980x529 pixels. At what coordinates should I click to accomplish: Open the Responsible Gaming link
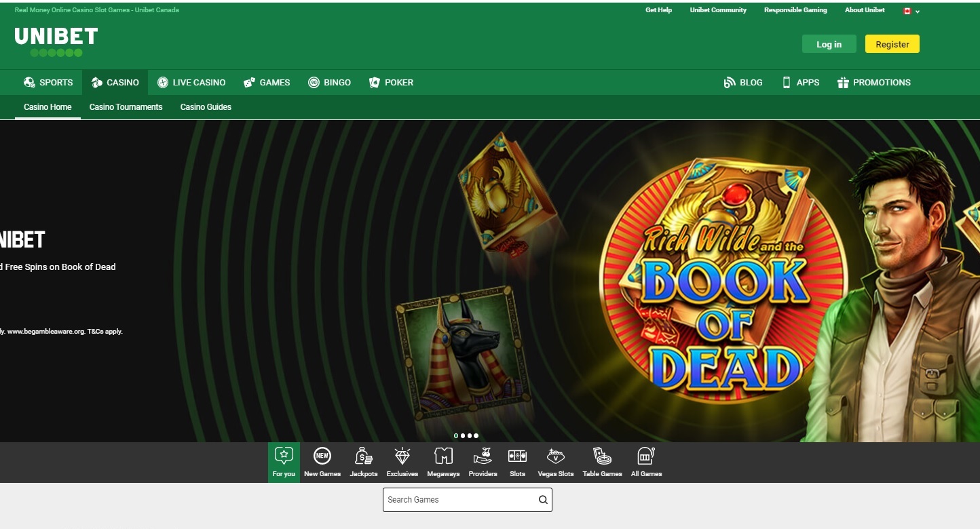tap(795, 10)
